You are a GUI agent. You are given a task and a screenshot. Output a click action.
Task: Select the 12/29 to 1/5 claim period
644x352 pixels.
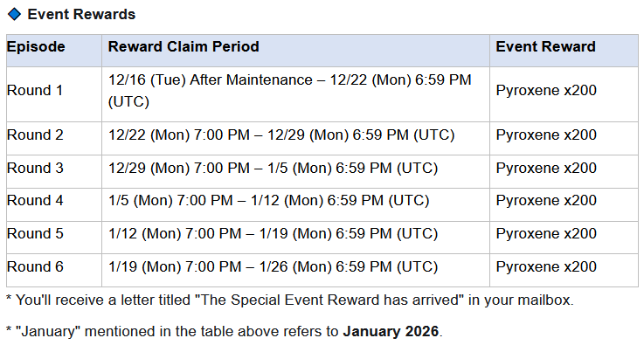click(273, 168)
